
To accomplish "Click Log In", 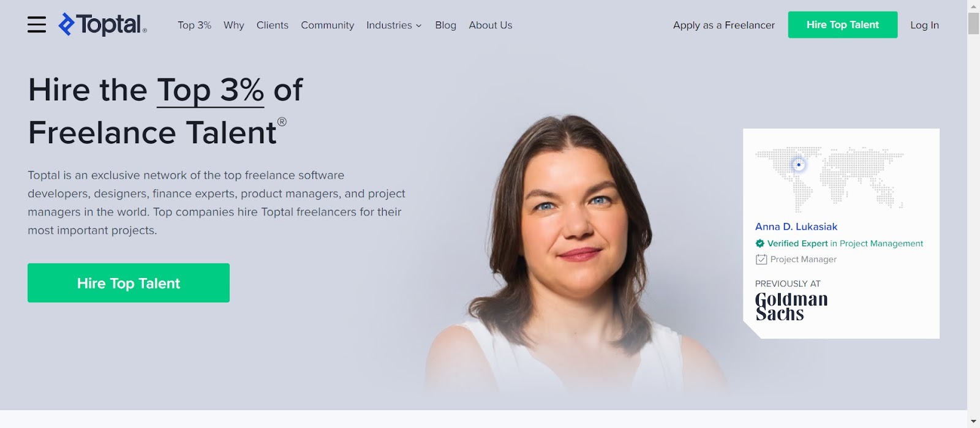I will (x=924, y=25).
